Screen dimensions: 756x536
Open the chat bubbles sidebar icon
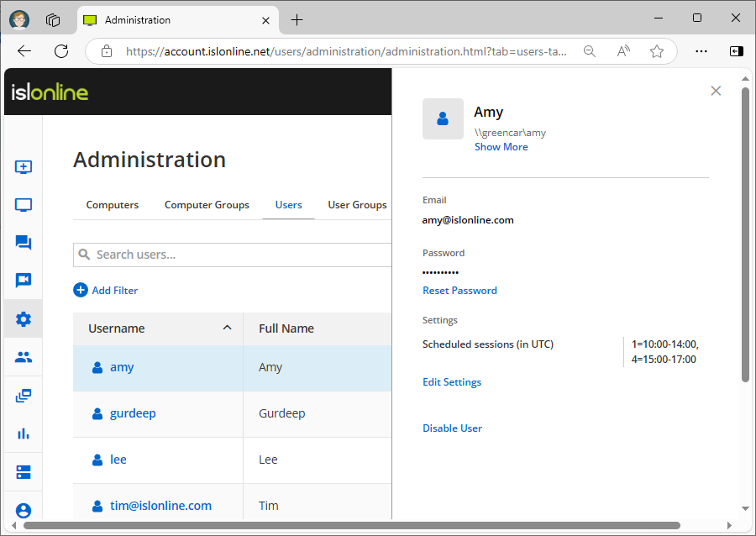tap(24, 243)
